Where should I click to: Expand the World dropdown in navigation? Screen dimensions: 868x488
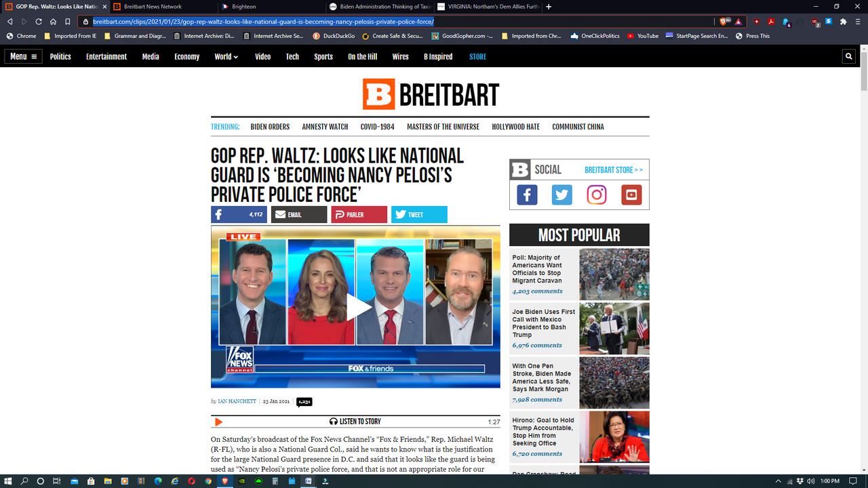click(x=226, y=57)
